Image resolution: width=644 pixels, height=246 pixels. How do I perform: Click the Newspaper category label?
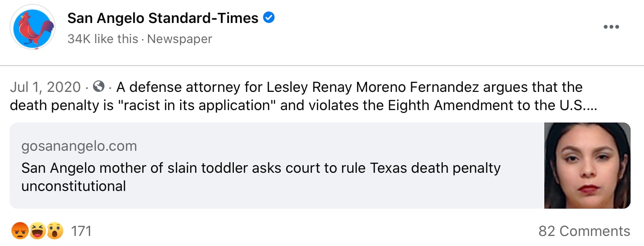pos(179,39)
